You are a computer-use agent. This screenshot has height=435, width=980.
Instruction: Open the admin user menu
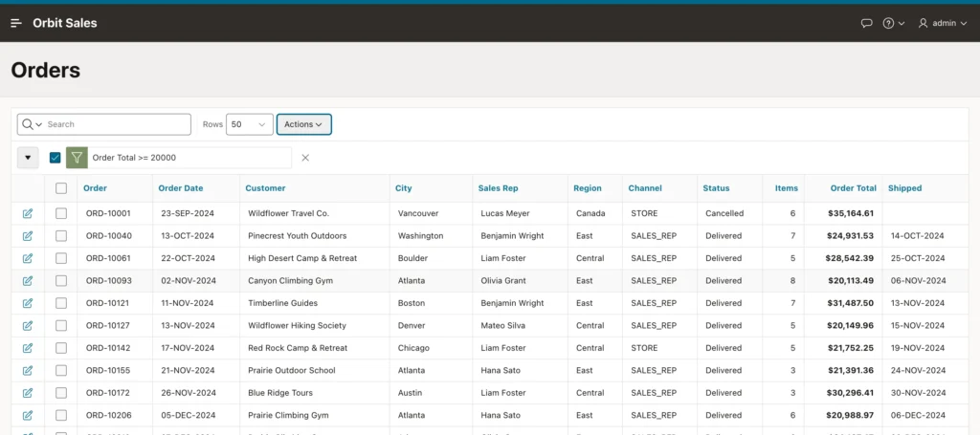pos(943,23)
